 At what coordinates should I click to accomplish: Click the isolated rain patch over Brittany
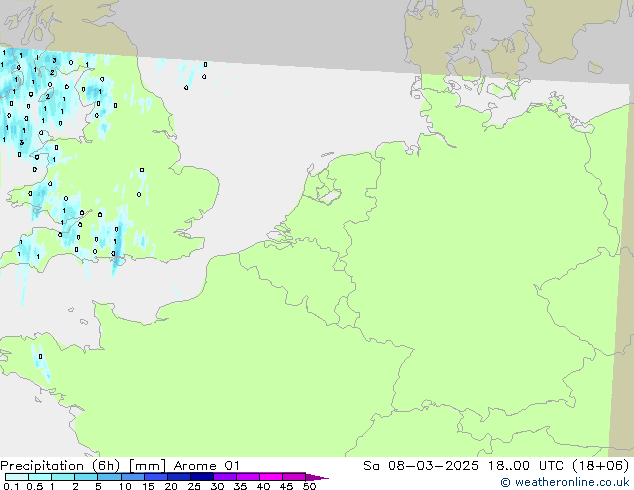pos(40,359)
